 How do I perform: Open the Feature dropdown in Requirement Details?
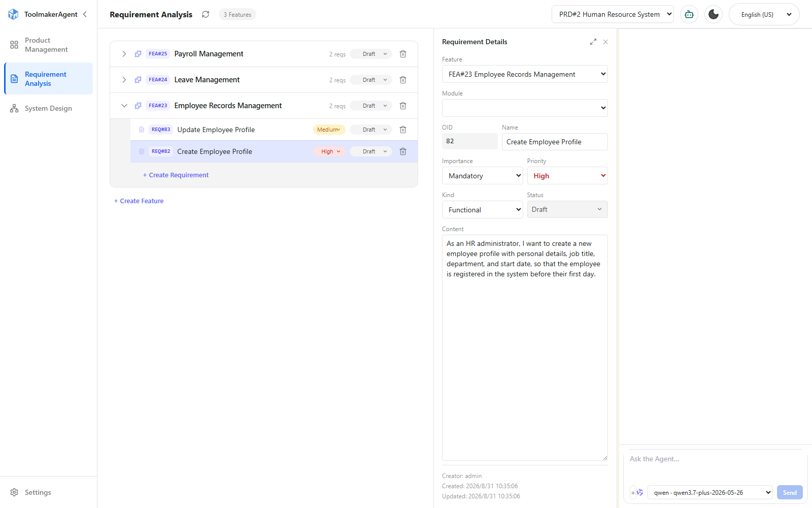(x=525, y=74)
